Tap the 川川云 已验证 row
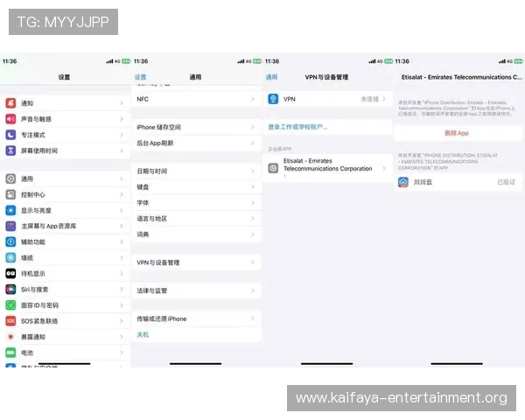The image size is (525, 420). click(x=458, y=182)
